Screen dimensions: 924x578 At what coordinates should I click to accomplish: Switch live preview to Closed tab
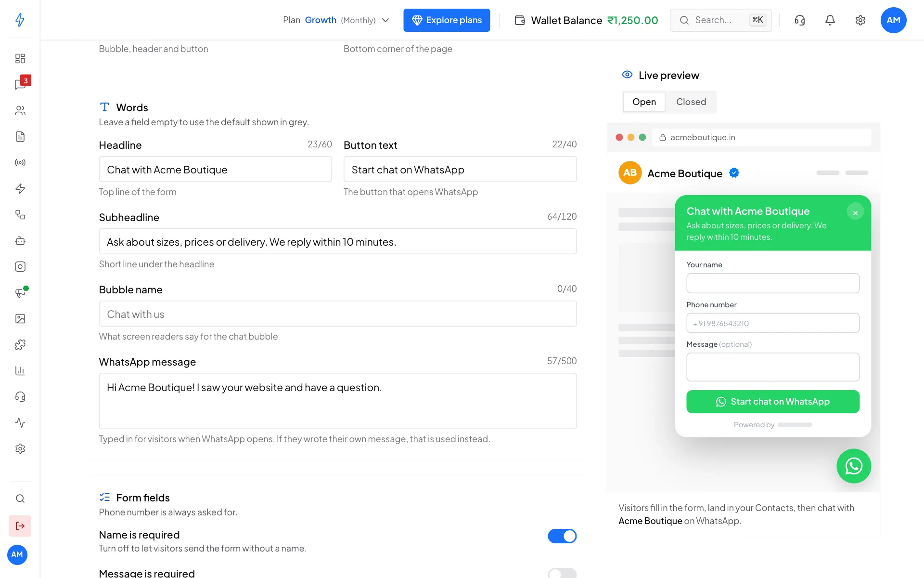pos(691,102)
